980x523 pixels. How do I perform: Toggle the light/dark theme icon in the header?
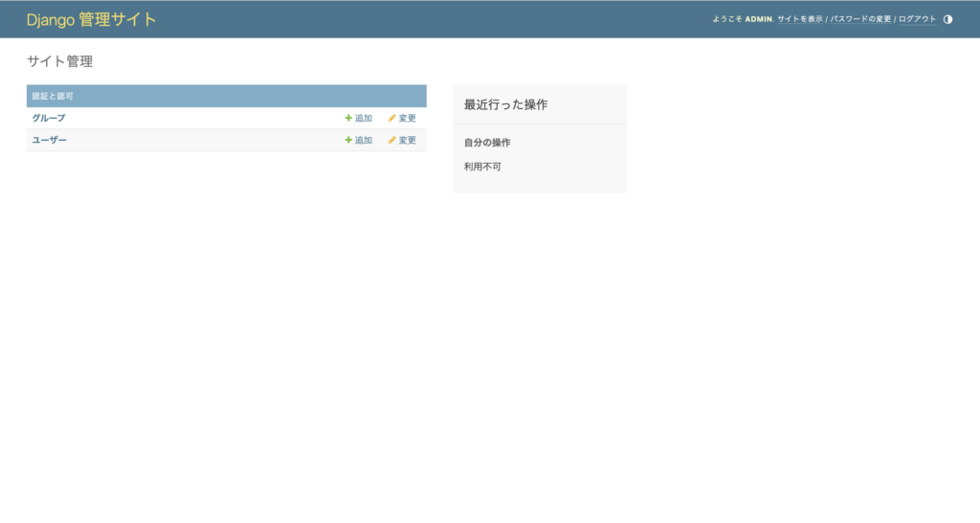tap(947, 19)
